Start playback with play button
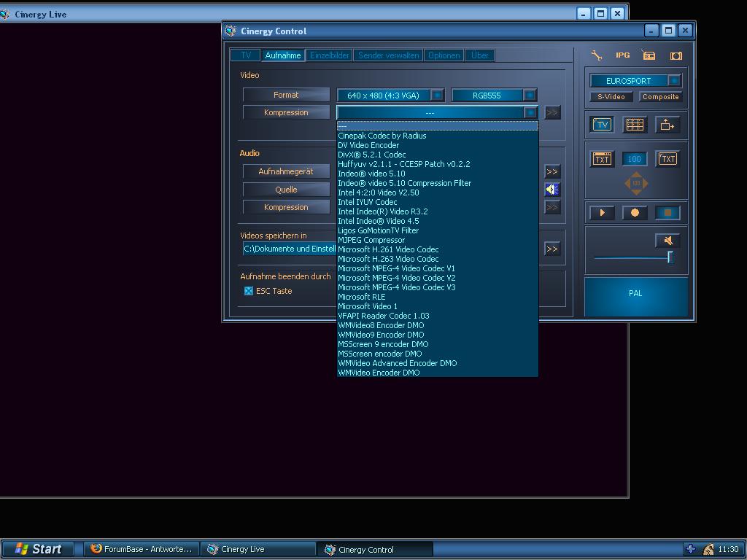 (x=602, y=212)
